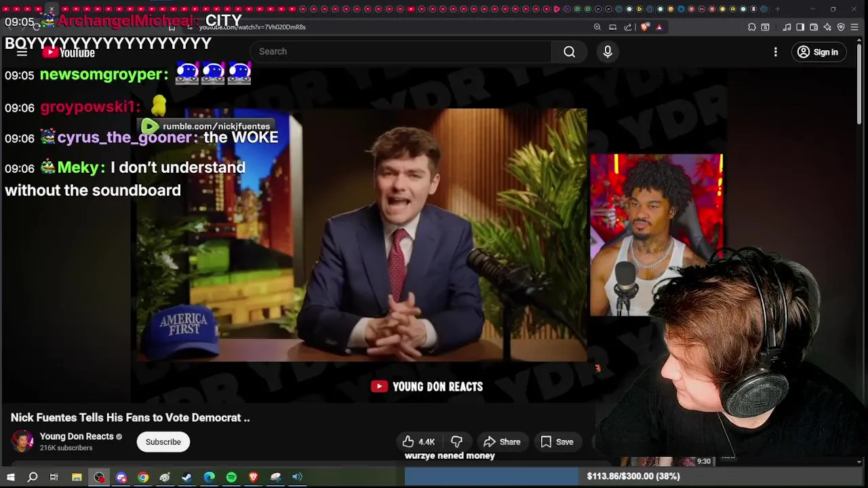Click the scrollbar down arrow
This screenshot has height=488, width=868.
(x=859, y=462)
